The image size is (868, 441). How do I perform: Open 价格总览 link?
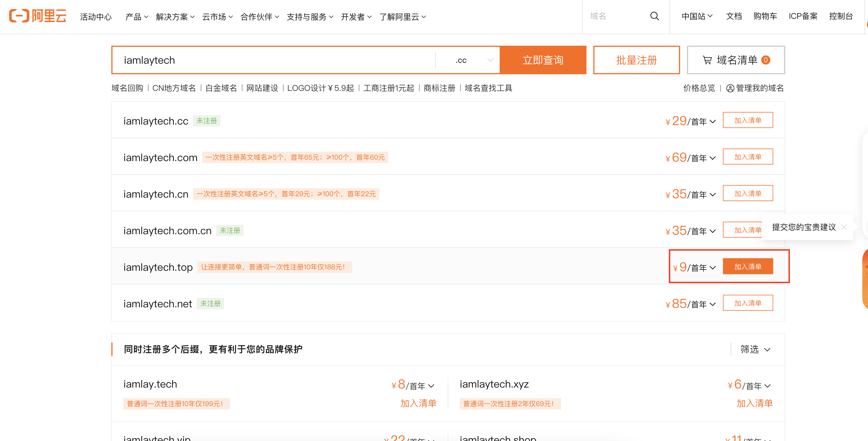(x=699, y=88)
